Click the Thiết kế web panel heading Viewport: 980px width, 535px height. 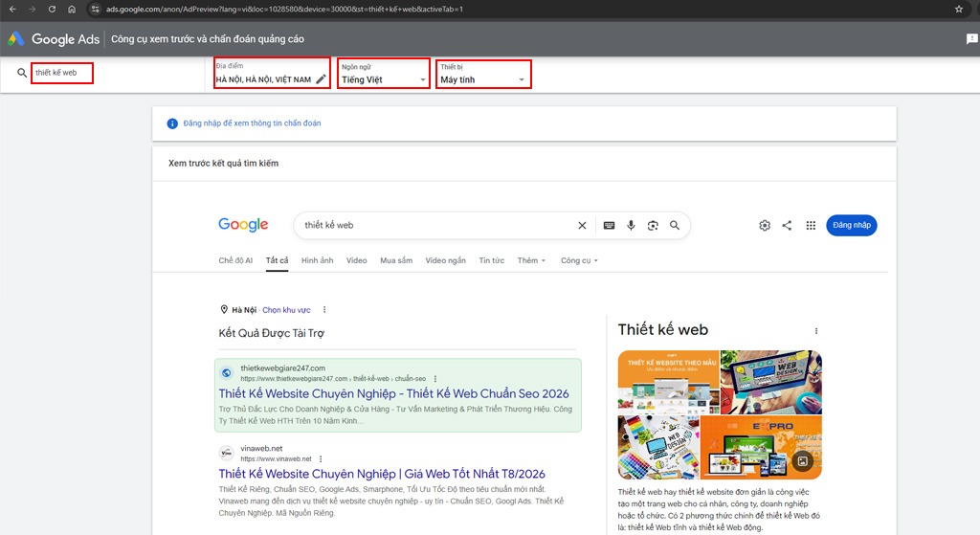(663, 330)
